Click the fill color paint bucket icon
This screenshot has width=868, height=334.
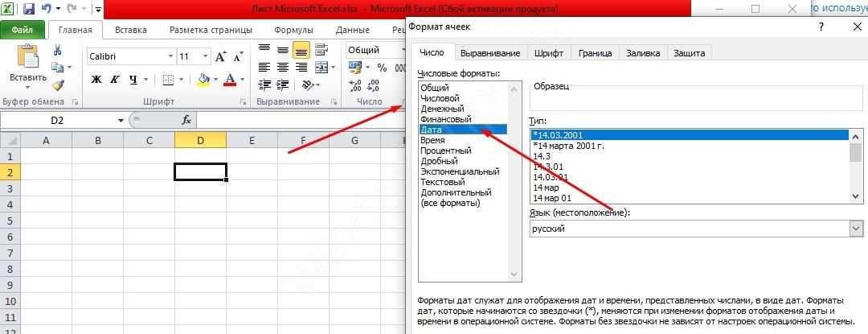pyautogui.click(x=203, y=80)
